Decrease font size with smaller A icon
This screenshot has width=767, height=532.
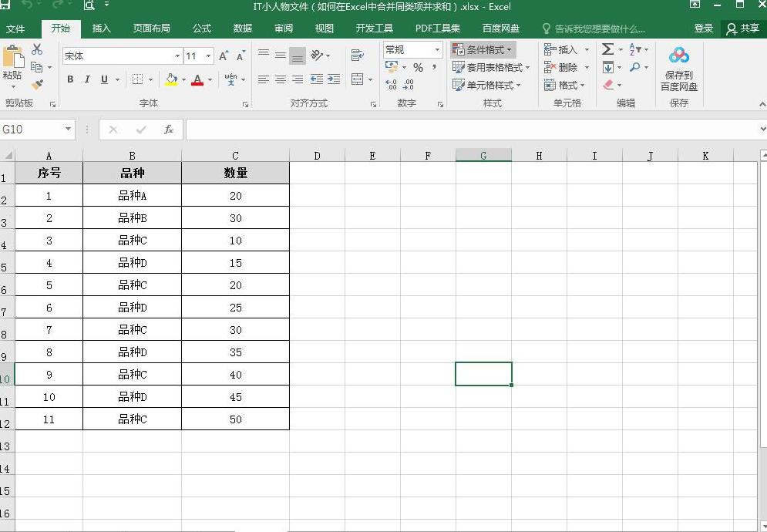coord(241,56)
